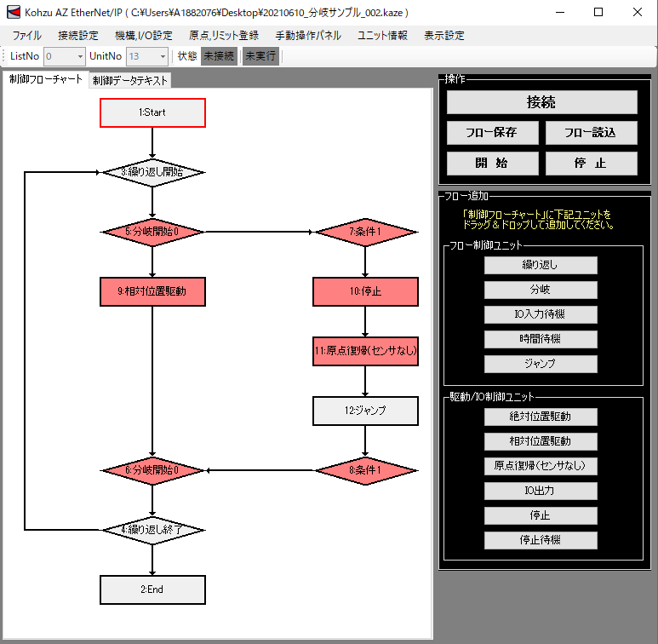658x644 pixels.
Task: Open the 手動操作パネル menu
Action: tap(308, 36)
